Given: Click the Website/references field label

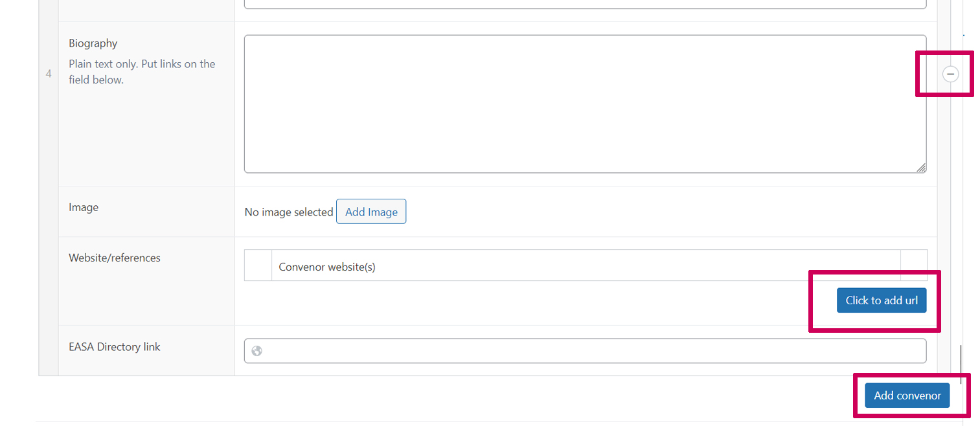Looking at the screenshot, I should click(x=115, y=258).
